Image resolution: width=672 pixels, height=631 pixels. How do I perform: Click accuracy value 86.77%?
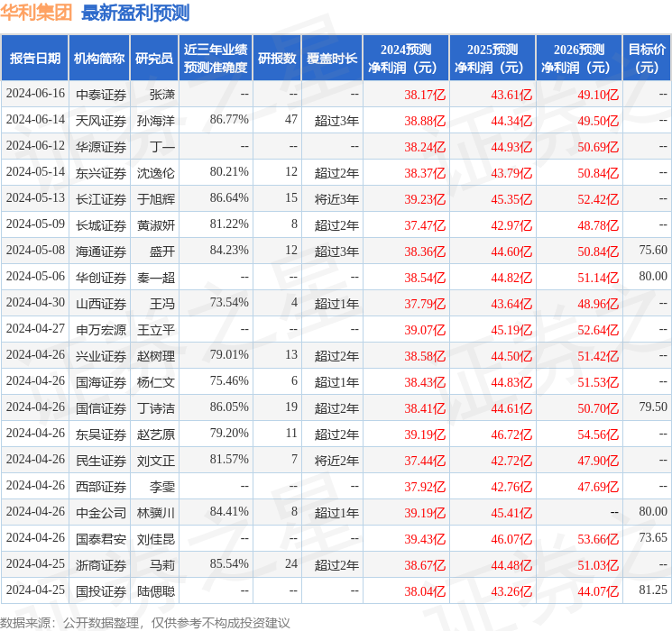[x=229, y=120]
